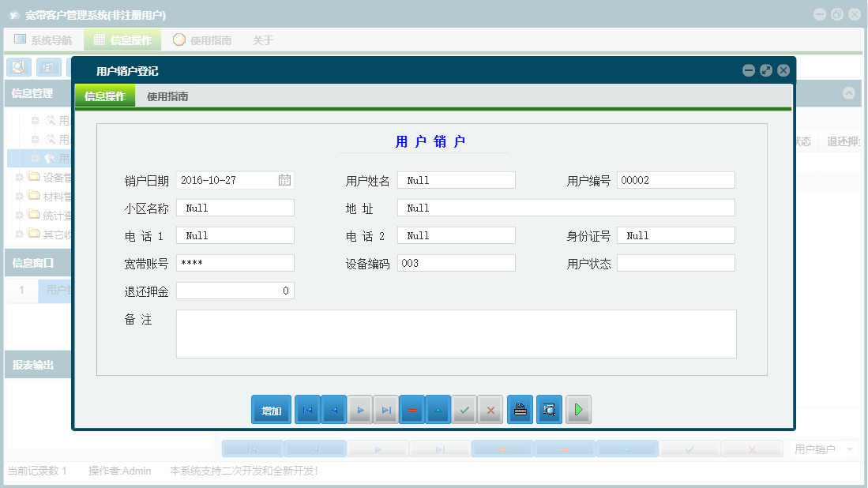Open the 销户日期 calendar date picker
The height and width of the screenshot is (488, 868).
coord(287,180)
